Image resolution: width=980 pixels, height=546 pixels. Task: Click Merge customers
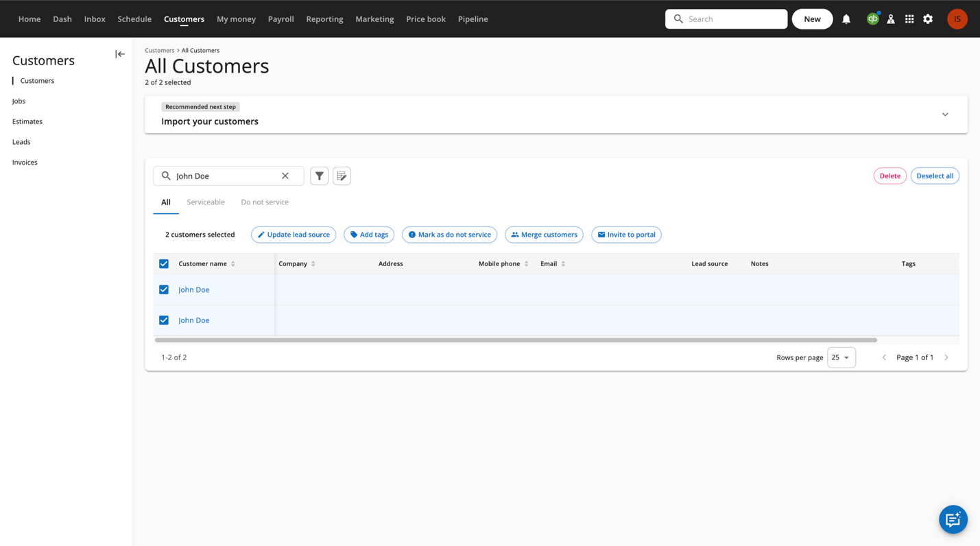(x=544, y=235)
